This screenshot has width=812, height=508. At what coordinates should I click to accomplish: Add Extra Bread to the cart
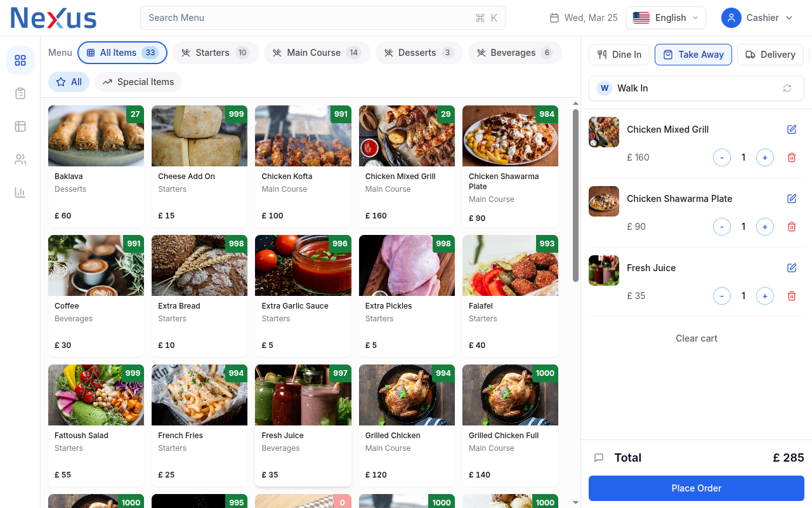pos(199,296)
